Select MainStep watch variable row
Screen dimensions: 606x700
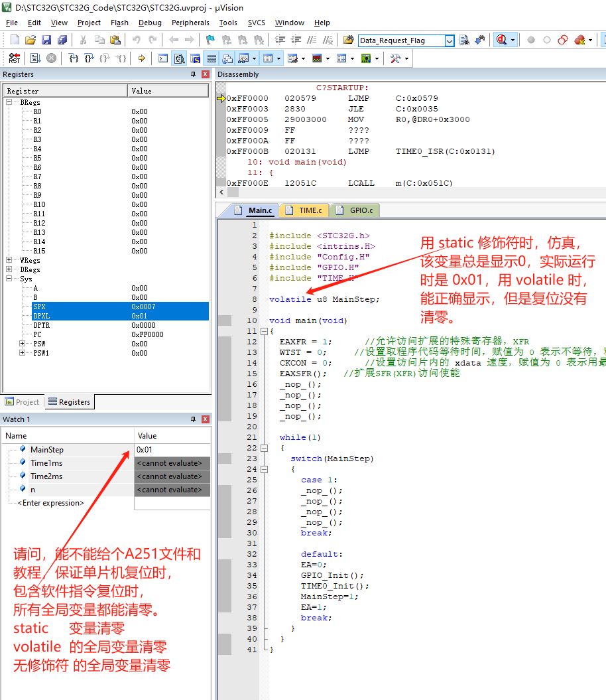click(x=106, y=450)
